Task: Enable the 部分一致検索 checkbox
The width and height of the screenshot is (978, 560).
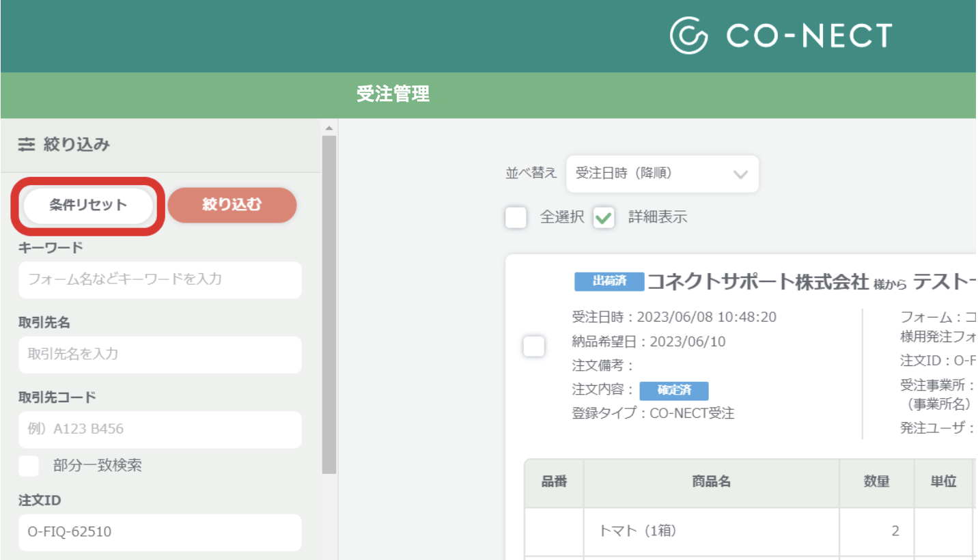Action: pyautogui.click(x=29, y=466)
